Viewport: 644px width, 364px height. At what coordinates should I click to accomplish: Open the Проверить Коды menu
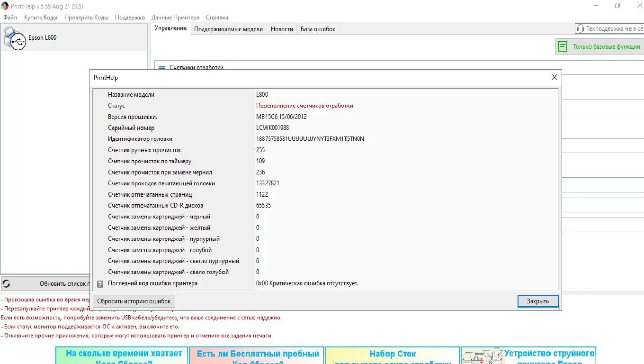coord(87,18)
